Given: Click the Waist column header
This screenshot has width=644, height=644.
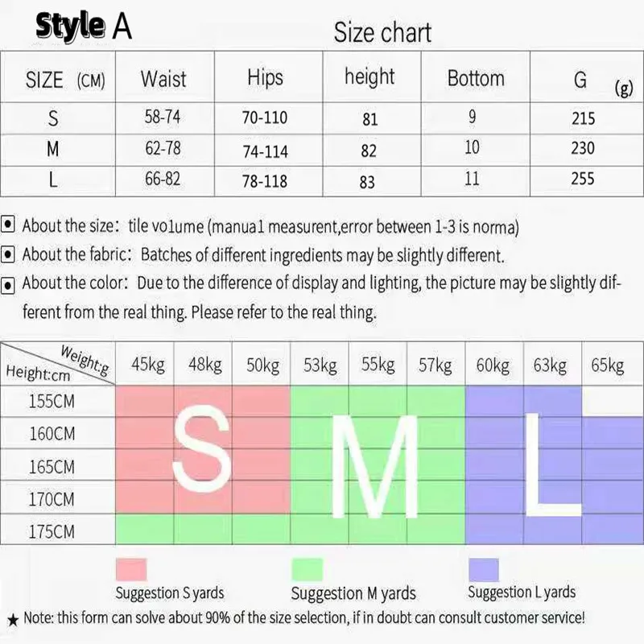Looking at the screenshot, I should (x=163, y=79).
